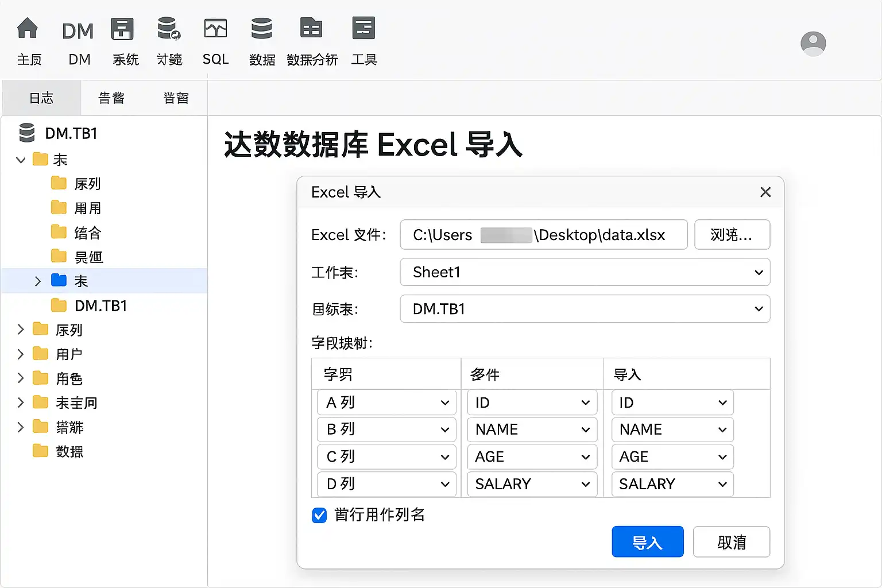Image resolution: width=882 pixels, height=588 pixels.
Task: Open the data analysis table icon
Action: (x=311, y=28)
